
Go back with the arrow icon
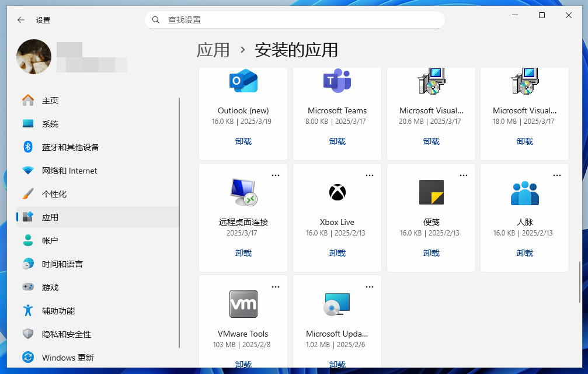pyautogui.click(x=21, y=20)
